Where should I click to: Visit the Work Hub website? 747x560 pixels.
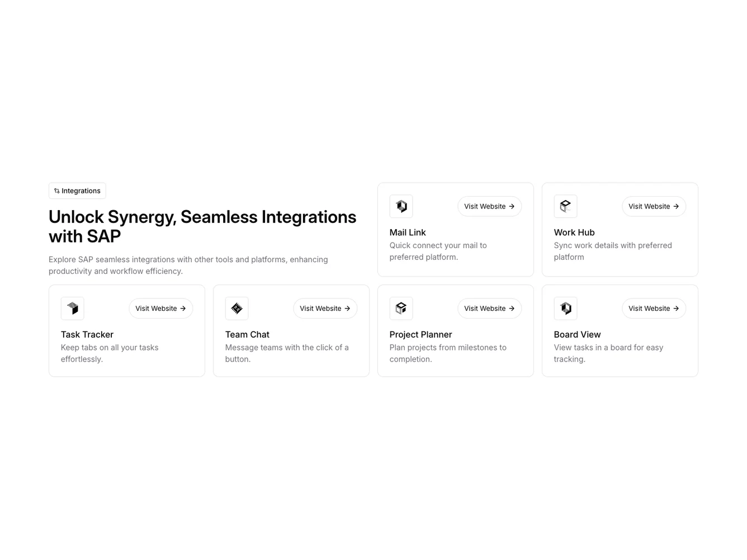click(654, 206)
